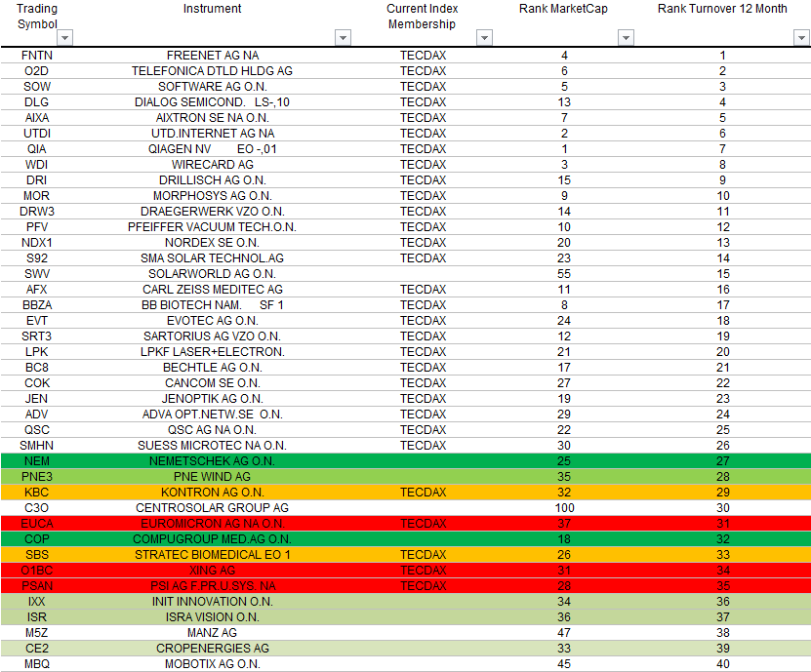
Task: Click the SOW symbol cell
Action: [x=37, y=87]
